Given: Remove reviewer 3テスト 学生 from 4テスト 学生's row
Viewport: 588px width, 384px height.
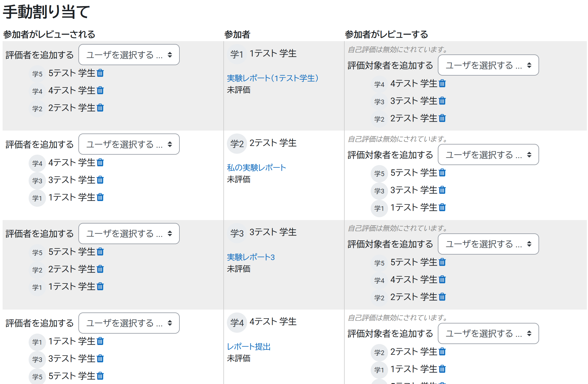Looking at the screenshot, I should (x=100, y=359).
